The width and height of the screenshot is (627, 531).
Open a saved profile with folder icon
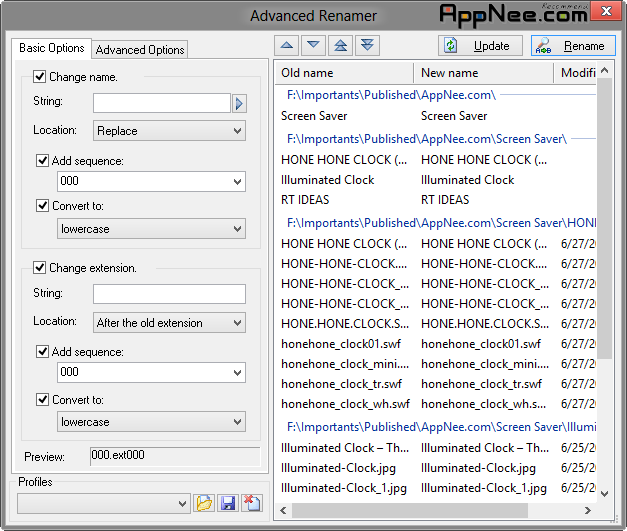(x=204, y=503)
